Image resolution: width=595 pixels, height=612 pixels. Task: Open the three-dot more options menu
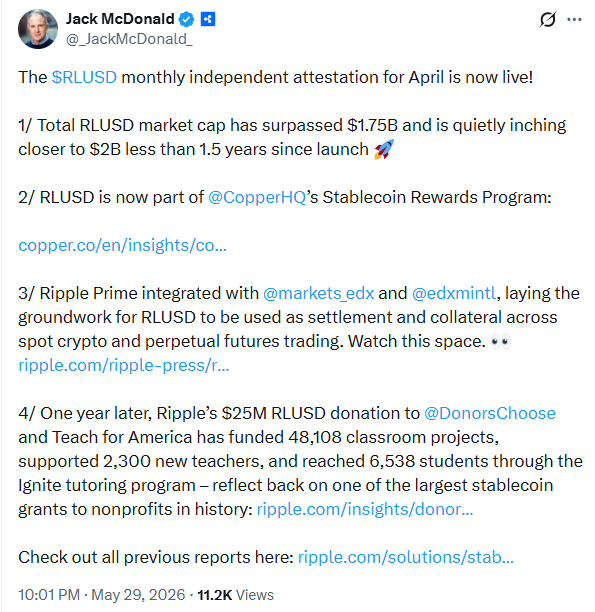point(574,20)
